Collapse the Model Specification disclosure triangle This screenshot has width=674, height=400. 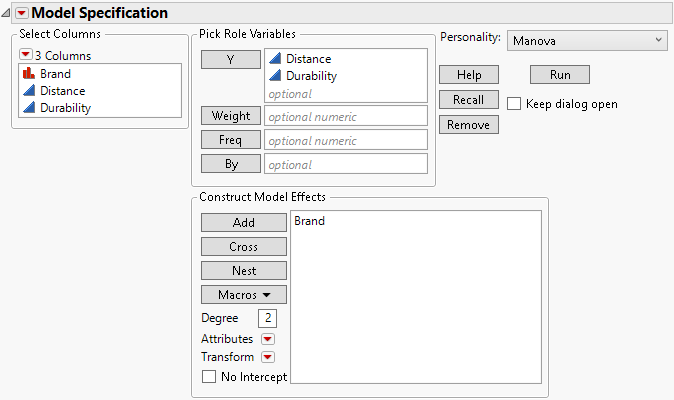[x=8, y=13]
